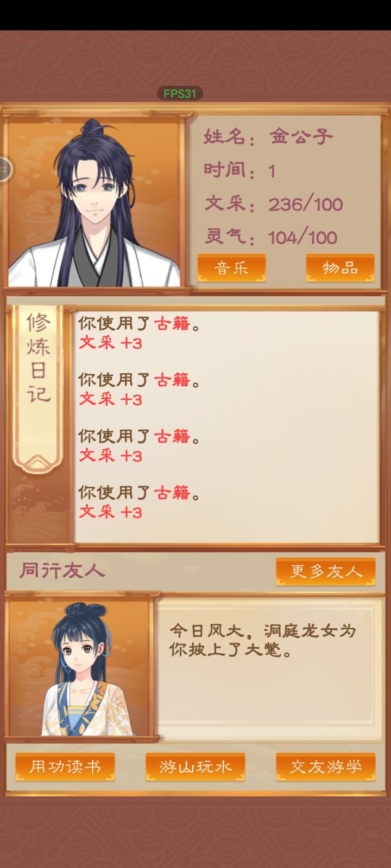Choose the 游山玩水 action
391x868 pixels.
point(195,767)
